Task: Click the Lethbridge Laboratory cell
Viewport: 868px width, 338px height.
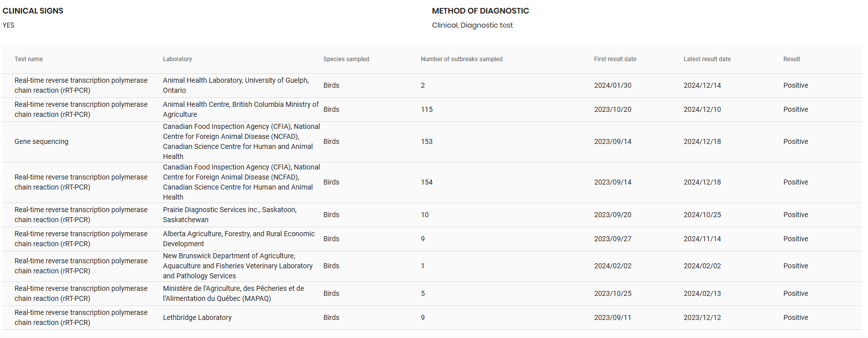Action: coord(197,317)
